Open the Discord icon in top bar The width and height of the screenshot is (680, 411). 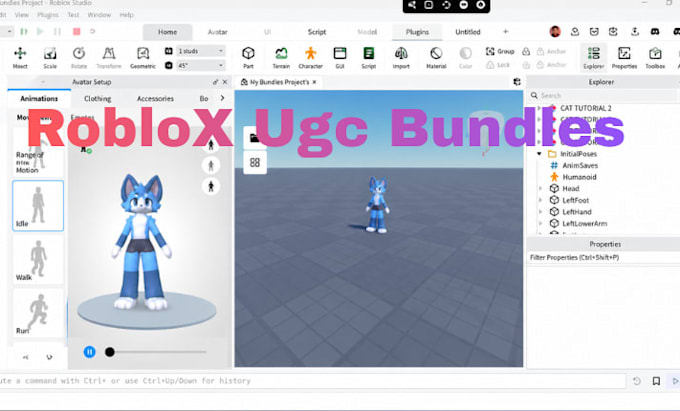point(655,32)
